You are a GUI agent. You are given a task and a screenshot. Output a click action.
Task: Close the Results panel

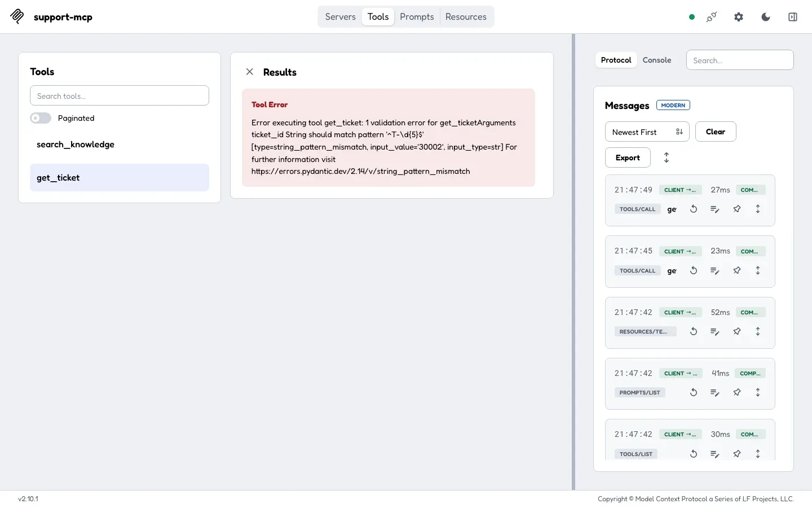250,72
